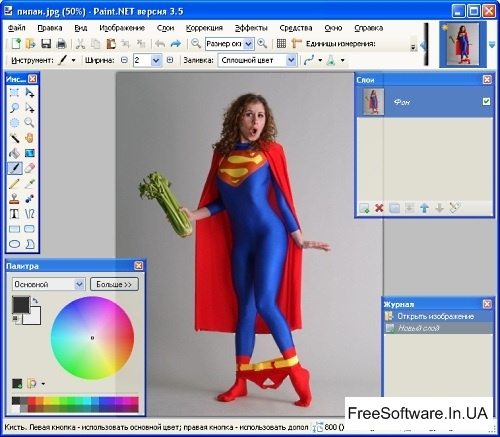The width and height of the screenshot is (500, 437).
Task: Open the Коррекция menu
Action: (204, 28)
